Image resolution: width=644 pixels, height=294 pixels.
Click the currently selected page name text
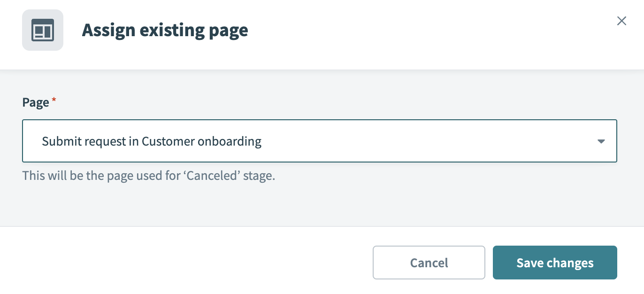click(151, 141)
